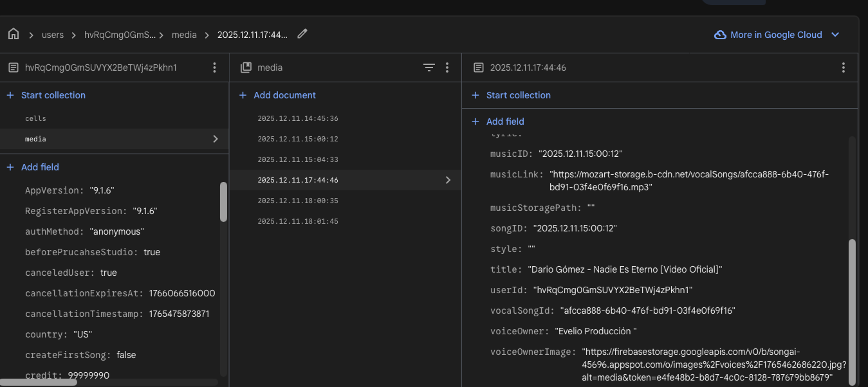This screenshot has width=868, height=387.
Task: Click the userId field value
Action: tap(613, 290)
